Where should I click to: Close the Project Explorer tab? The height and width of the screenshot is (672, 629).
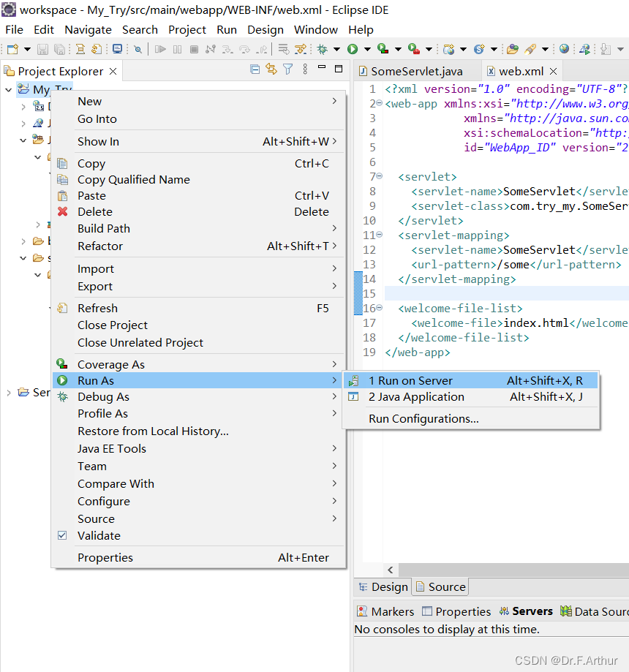pyautogui.click(x=113, y=71)
